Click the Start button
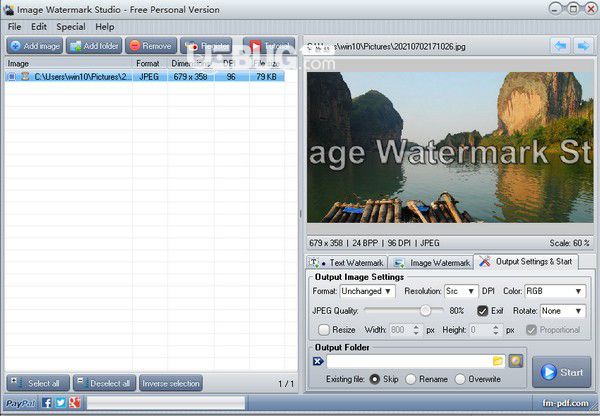Screen dimensions: 600x416 coord(562,372)
